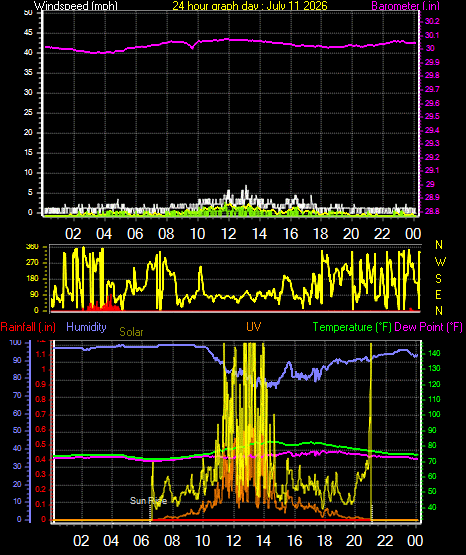This screenshot has height=555, width=466.
Task: Click the Humidity legend label
Action: coord(86,327)
